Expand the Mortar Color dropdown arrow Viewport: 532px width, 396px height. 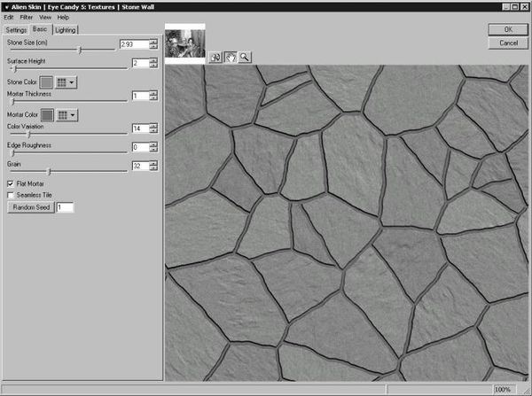pyautogui.click(x=73, y=114)
